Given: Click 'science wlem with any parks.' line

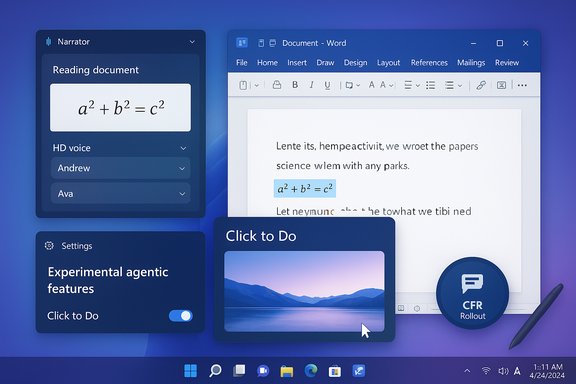Looking at the screenshot, I should pos(342,166).
